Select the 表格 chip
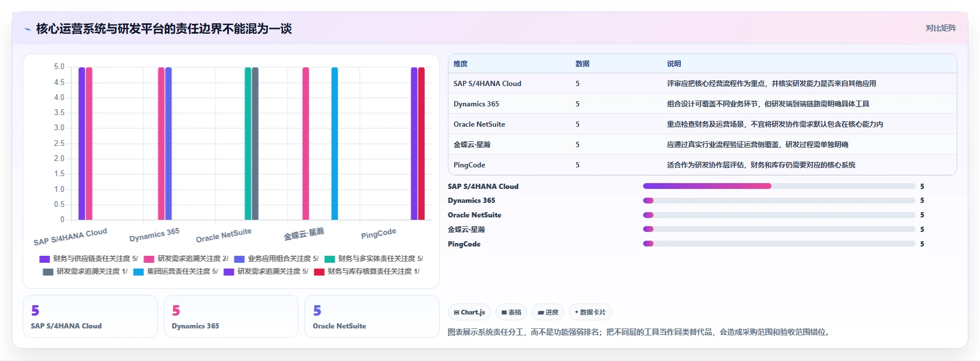980x361 pixels. click(x=511, y=312)
